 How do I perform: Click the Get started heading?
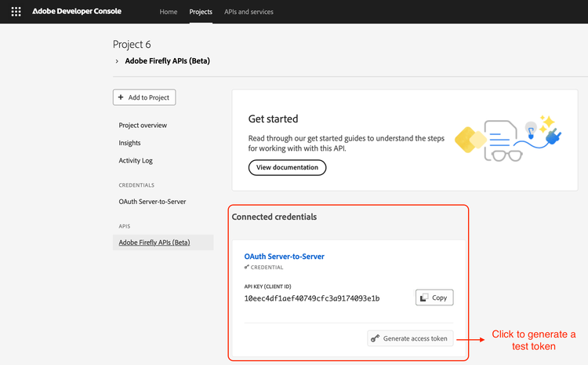274,119
